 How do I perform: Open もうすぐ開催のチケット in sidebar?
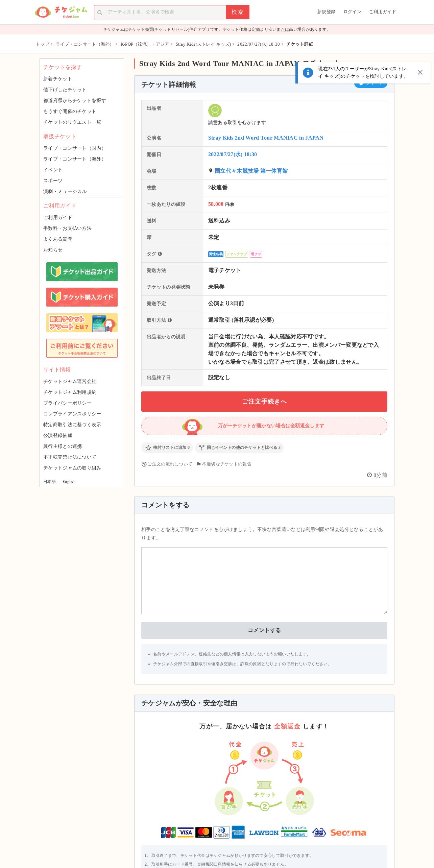click(x=70, y=112)
